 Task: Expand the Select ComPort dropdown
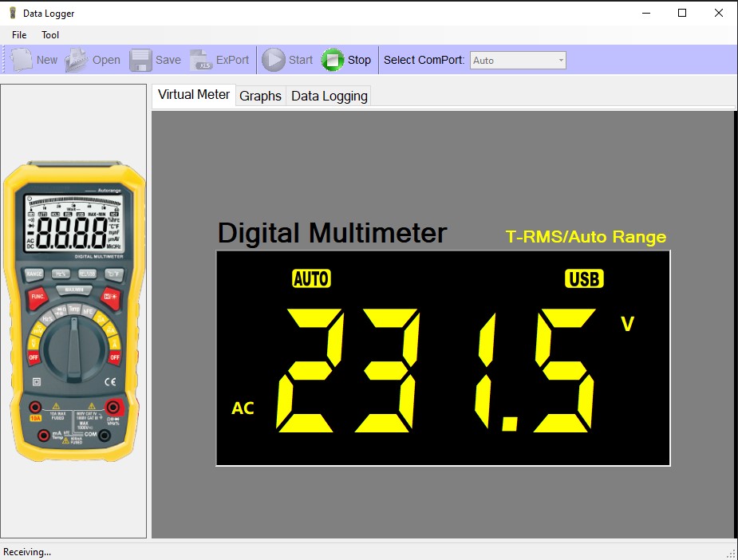(x=560, y=61)
